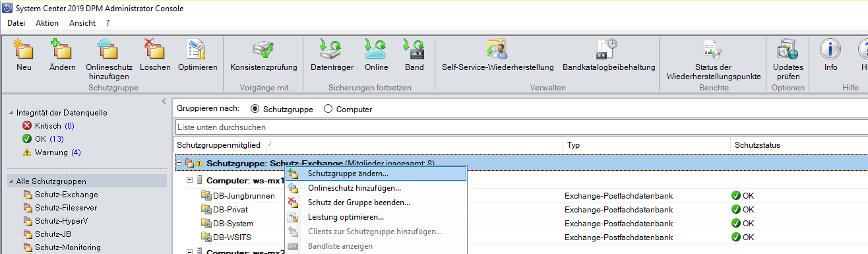The image size is (868, 254).
Task: Open the Aktion menu
Action: point(47,22)
